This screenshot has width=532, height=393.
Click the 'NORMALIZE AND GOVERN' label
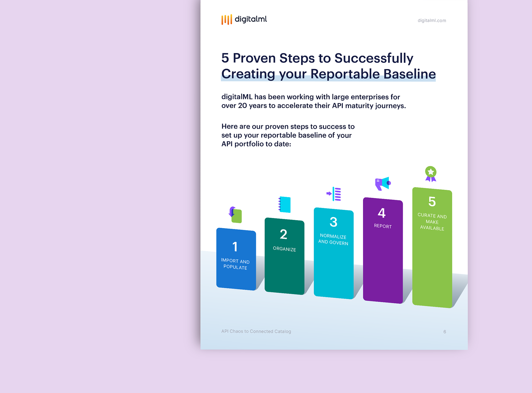point(333,239)
